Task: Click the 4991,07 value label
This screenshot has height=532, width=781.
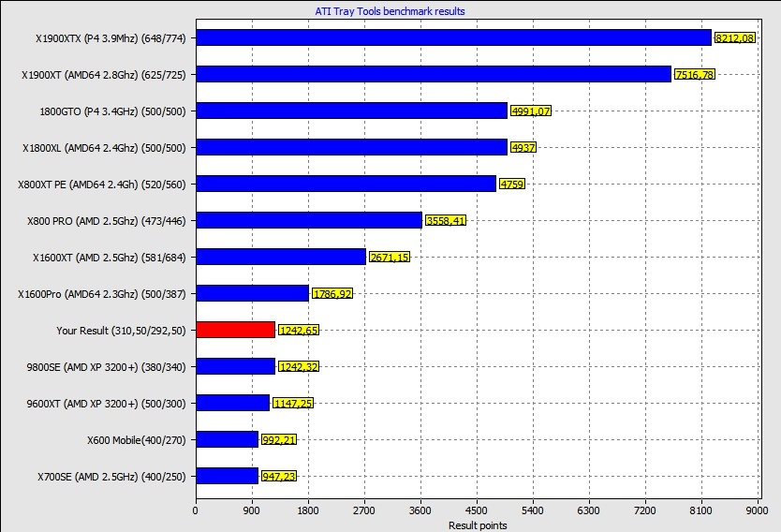Action: [x=531, y=111]
